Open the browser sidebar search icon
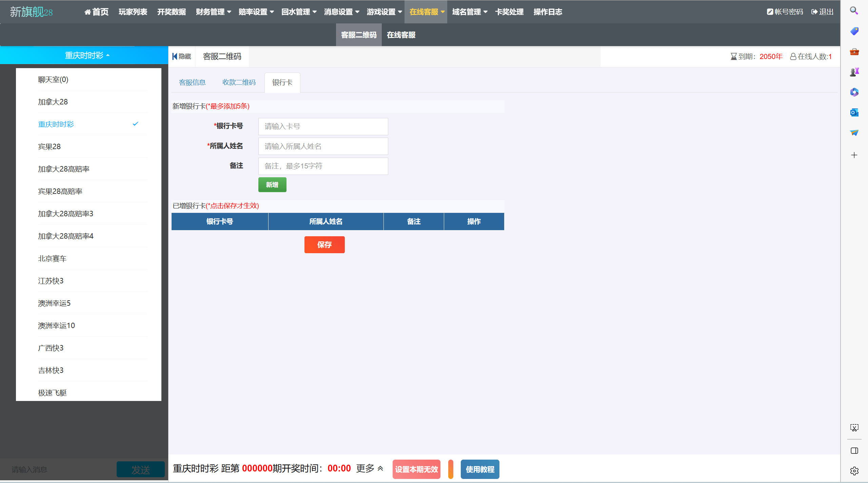 pyautogui.click(x=854, y=11)
